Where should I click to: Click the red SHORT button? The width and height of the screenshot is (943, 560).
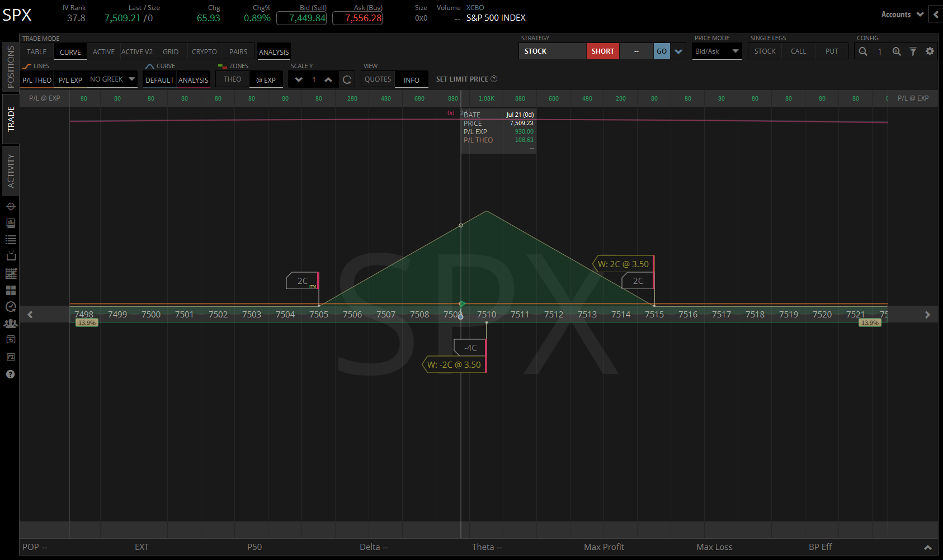[x=603, y=51]
